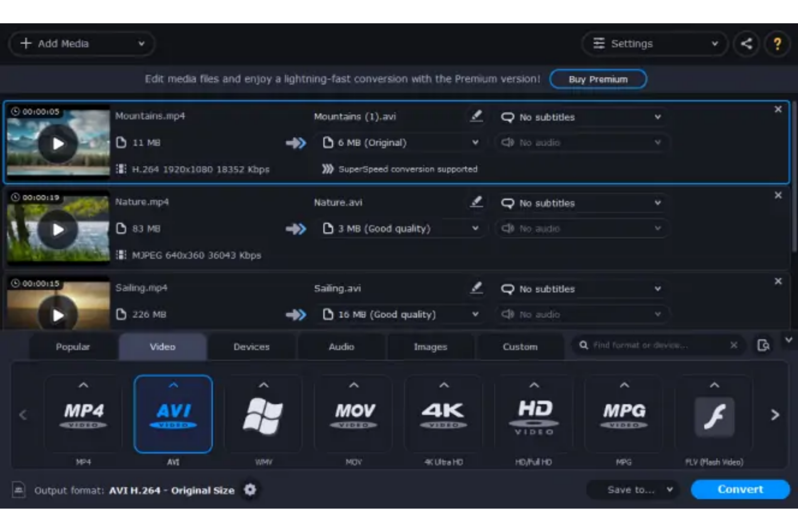Edit Mountains (1).avi output name pencil icon
This screenshot has width=798, height=532.
[x=476, y=116]
